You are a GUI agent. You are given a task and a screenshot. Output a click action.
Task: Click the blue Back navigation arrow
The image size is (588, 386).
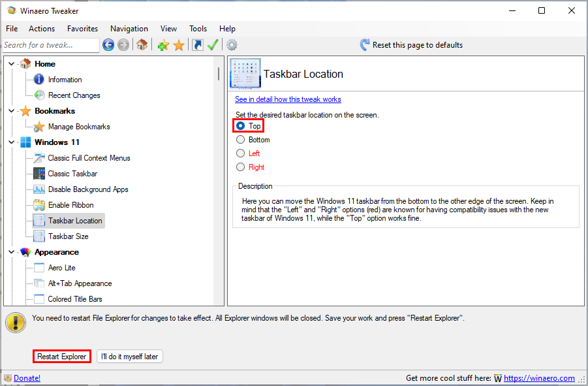tap(108, 45)
